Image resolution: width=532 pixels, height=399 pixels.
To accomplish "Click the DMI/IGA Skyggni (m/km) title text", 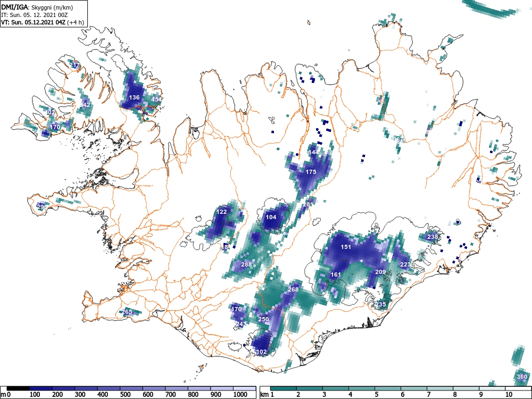I will [37, 7].
